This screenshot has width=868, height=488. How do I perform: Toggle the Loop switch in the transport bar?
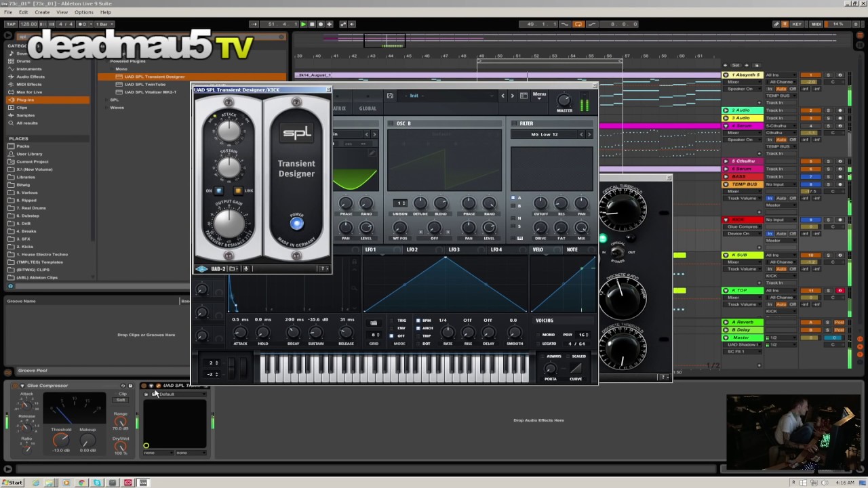[x=578, y=24]
